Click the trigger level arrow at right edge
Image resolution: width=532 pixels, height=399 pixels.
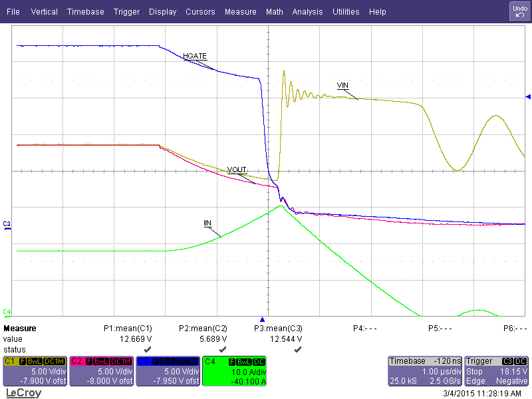pyautogui.click(x=528, y=97)
